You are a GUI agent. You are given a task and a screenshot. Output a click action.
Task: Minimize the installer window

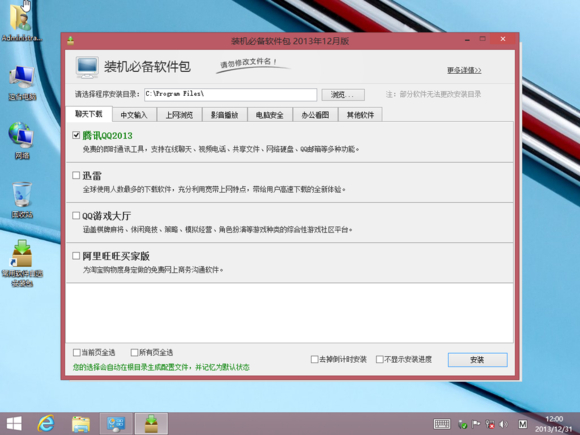click(468, 39)
